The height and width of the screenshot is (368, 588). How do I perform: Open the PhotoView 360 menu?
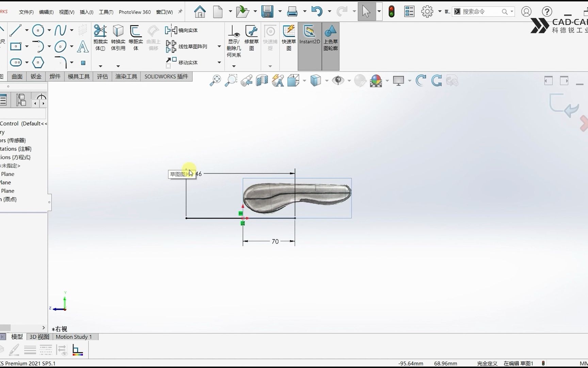(135, 12)
